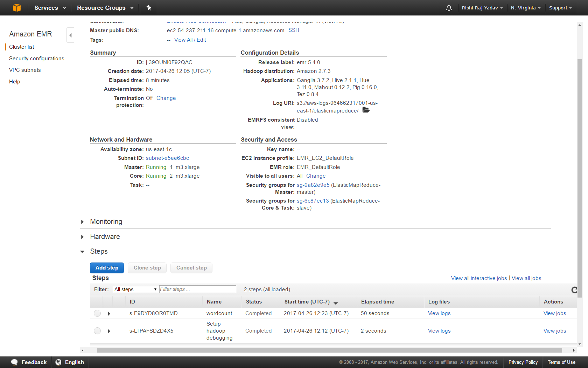
Task: Open VPC subnets page
Action: pos(25,70)
